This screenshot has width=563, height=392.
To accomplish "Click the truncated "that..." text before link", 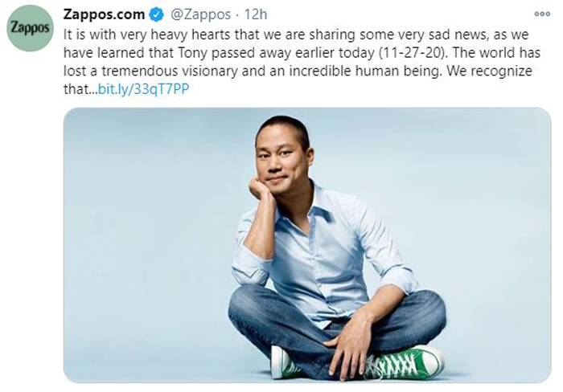I will point(80,89).
